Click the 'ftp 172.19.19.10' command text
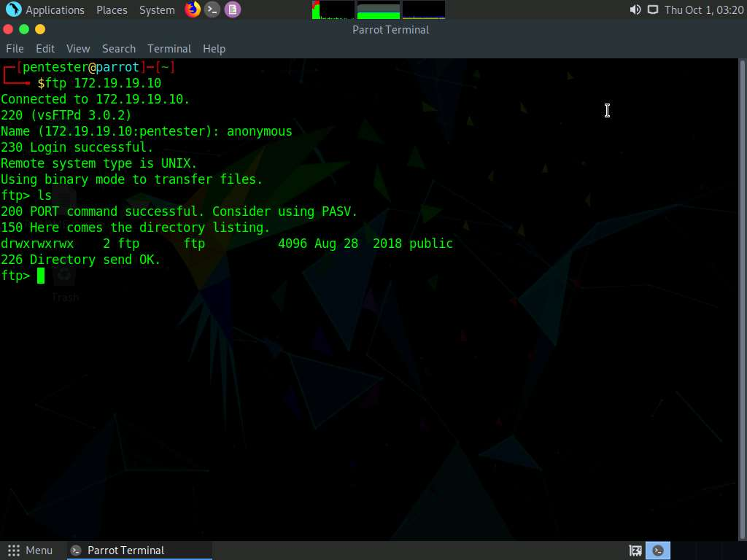The height and width of the screenshot is (560, 747). (x=104, y=83)
